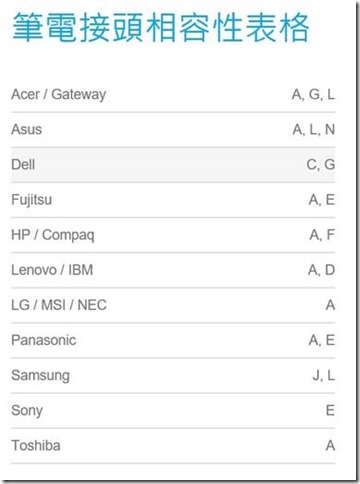Click the Lenovo / IBM entry

tap(52, 270)
